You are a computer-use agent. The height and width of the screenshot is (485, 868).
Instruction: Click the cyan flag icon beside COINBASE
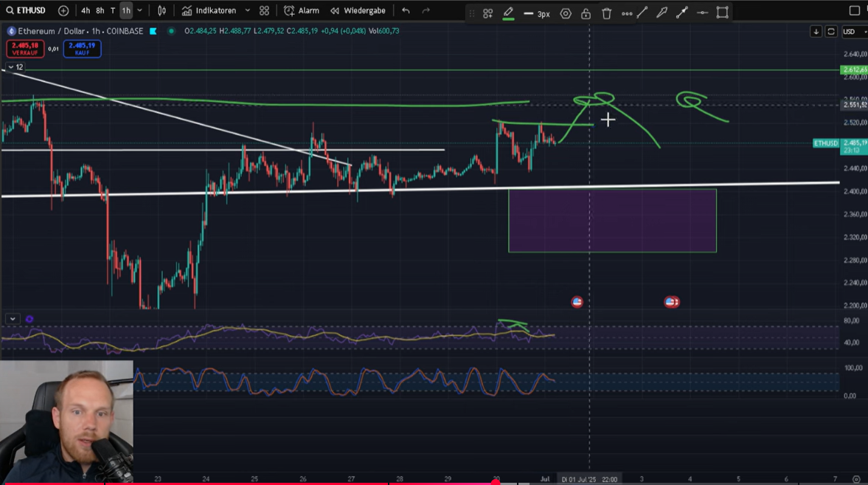(x=153, y=31)
